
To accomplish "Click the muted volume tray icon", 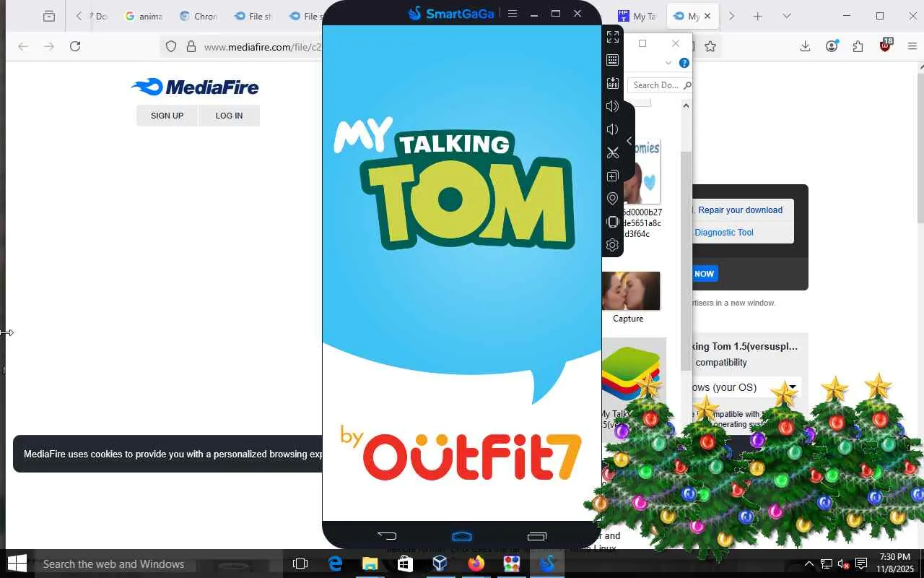I will tap(843, 564).
